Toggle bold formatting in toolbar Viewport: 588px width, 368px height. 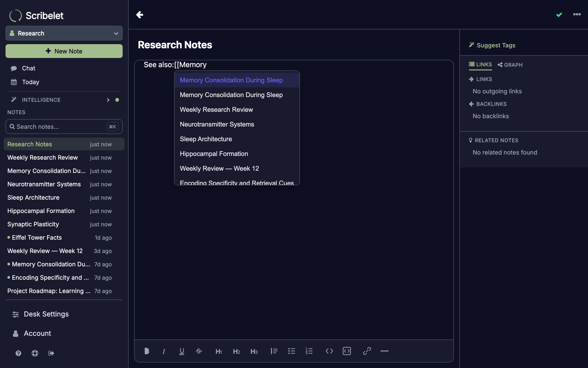point(147,351)
